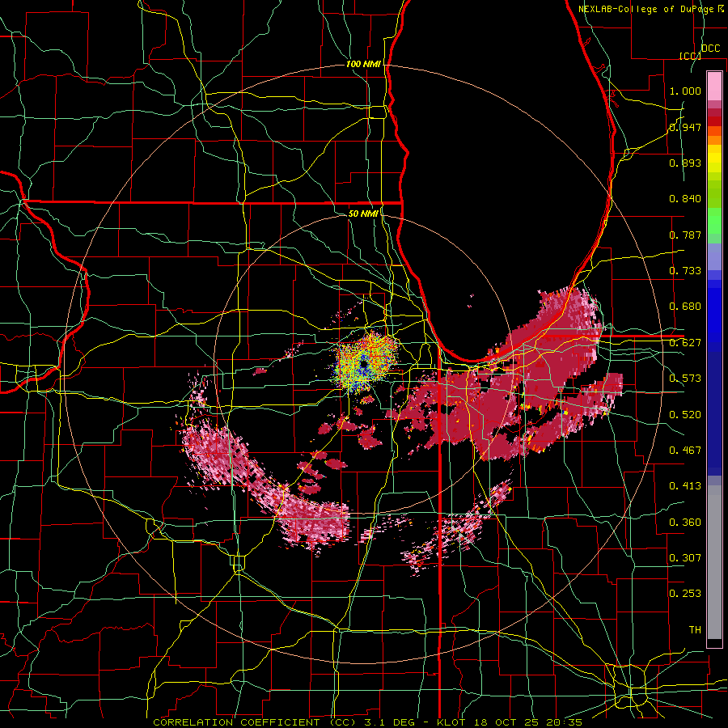Viewport: 728px width, 728px height.
Task: Click the 0.893 scale value
Action: point(685,163)
